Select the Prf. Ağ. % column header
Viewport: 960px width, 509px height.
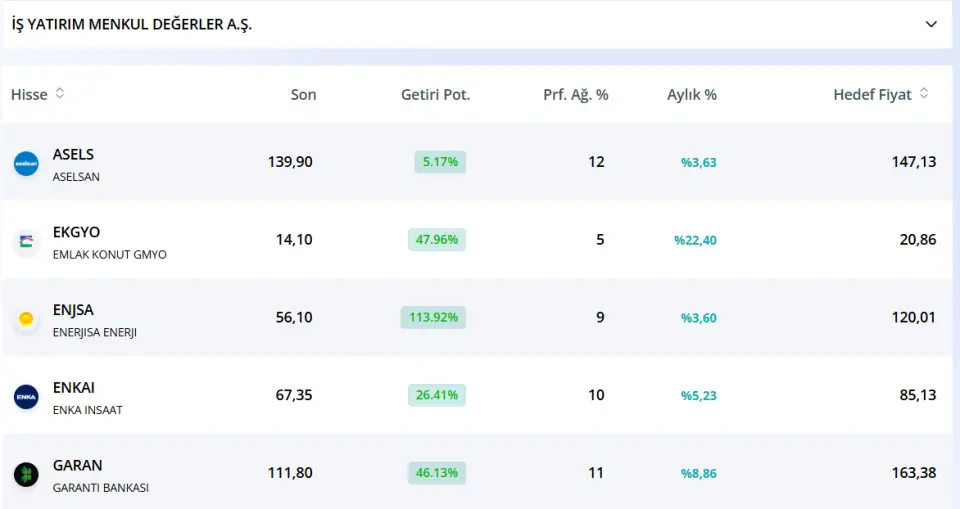click(575, 95)
